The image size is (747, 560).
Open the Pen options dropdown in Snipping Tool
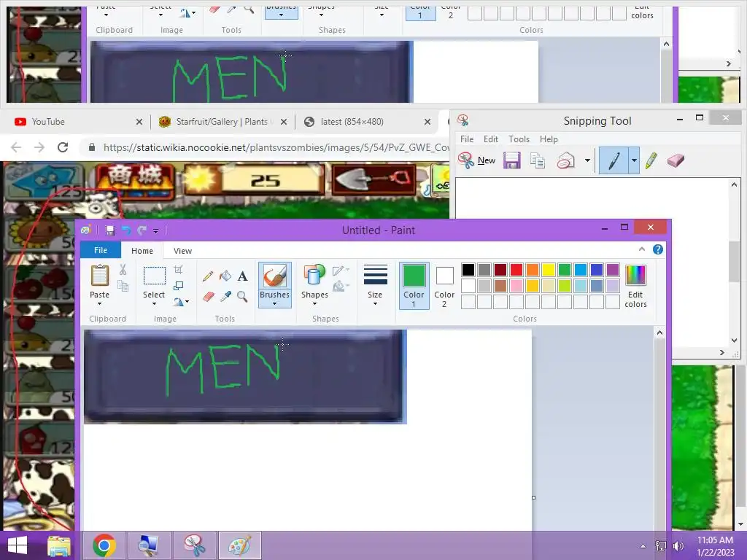coord(634,160)
